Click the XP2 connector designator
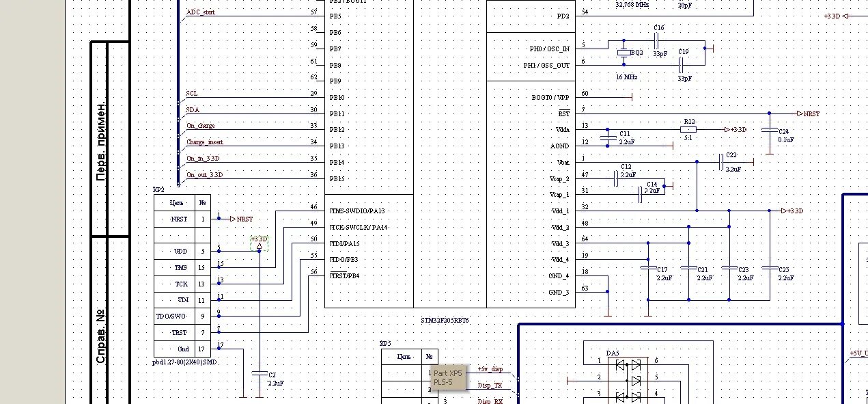The image size is (868, 404). pyautogui.click(x=158, y=189)
